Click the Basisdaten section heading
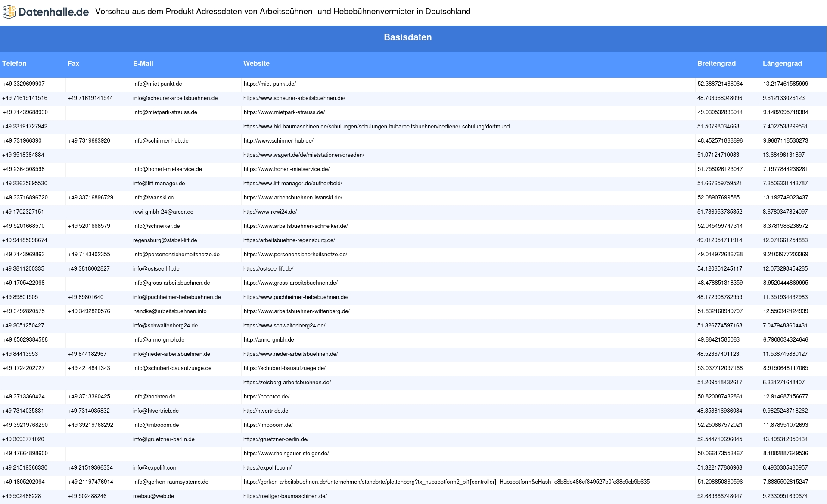The height and width of the screenshot is (504, 827). pos(407,37)
